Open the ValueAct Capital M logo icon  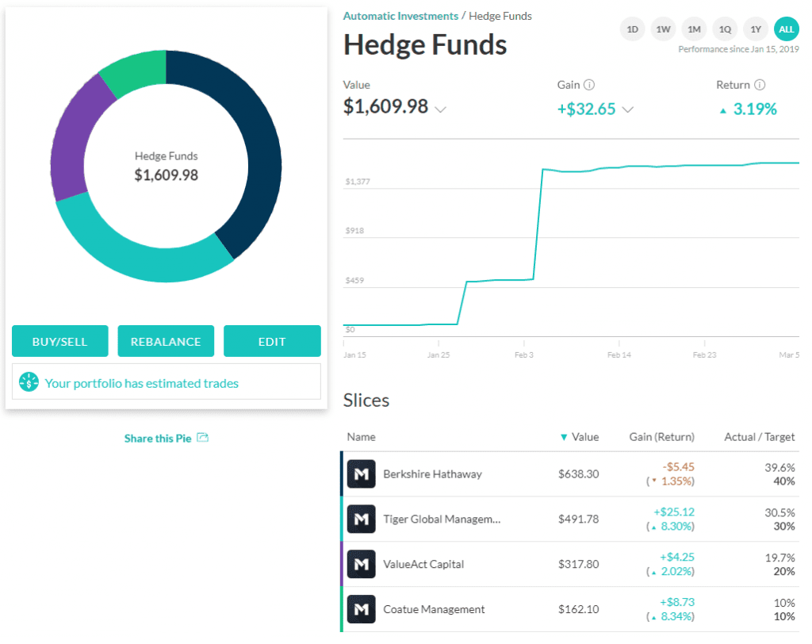(x=361, y=564)
